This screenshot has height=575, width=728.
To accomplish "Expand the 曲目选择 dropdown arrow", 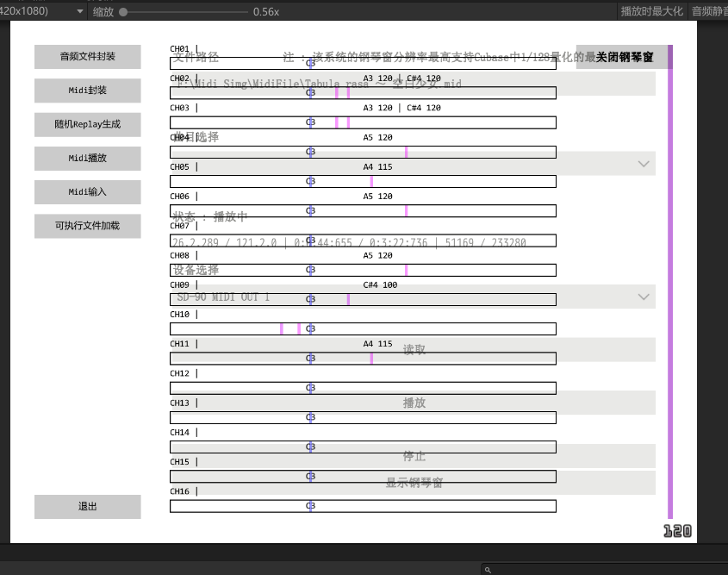I will [x=643, y=164].
